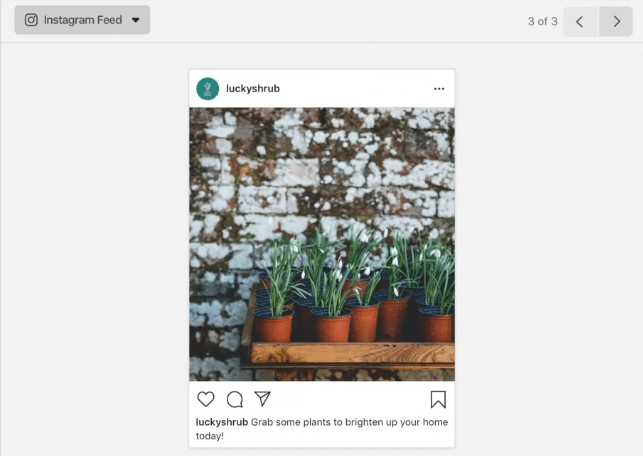Open the three-dot post options menu
The width and height of the screenshot is (643, 456).
(439, 89)
